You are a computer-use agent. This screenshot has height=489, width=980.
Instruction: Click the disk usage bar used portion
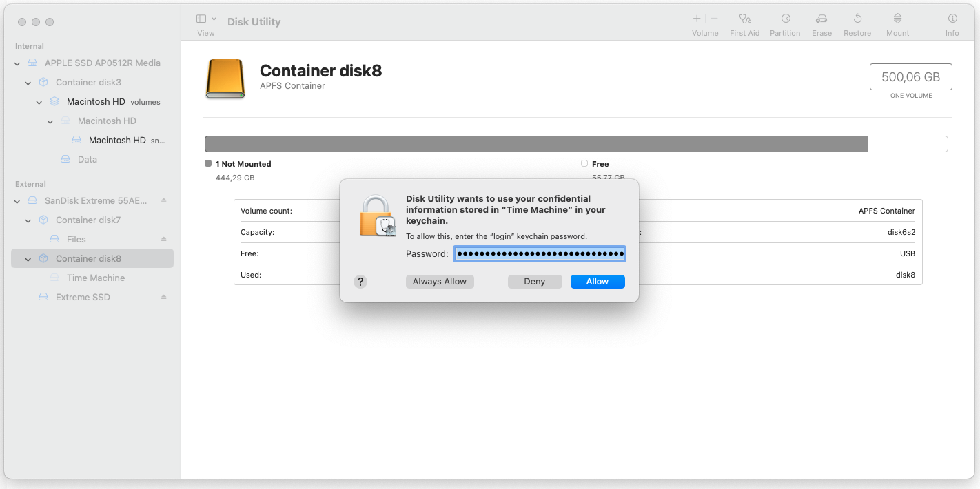point(535,144)
